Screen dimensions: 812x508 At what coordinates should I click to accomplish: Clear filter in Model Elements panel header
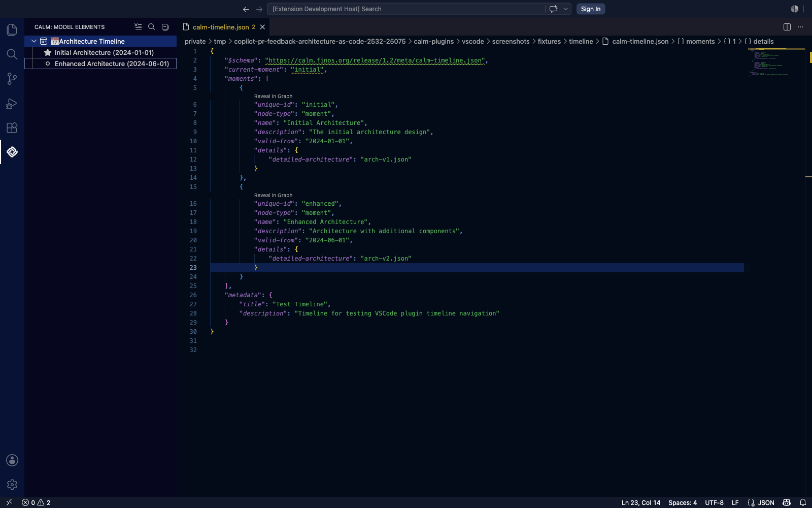138,27
